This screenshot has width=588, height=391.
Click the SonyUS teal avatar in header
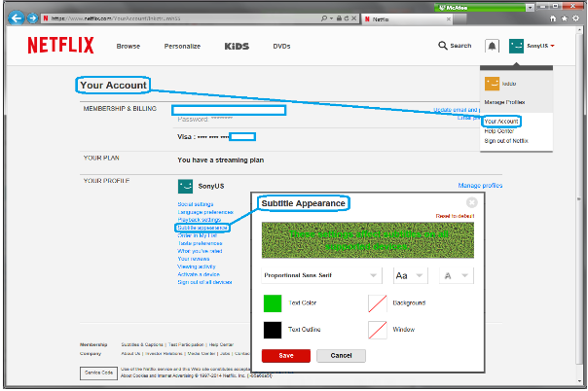(x=516, y=46)
